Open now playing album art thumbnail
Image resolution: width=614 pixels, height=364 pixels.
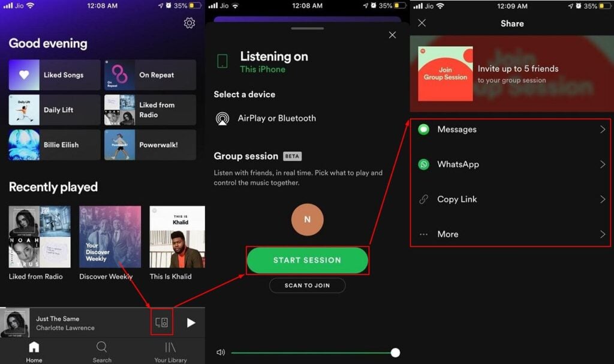pos(15,323)
